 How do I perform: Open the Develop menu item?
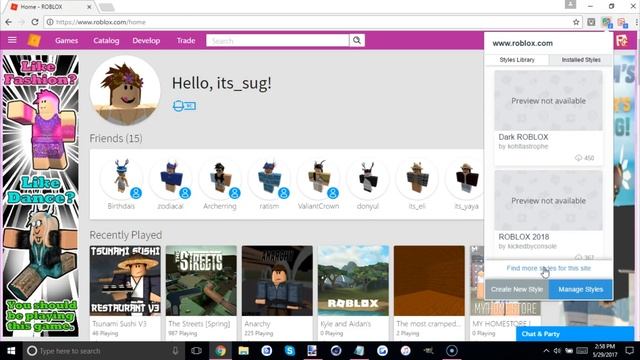point(146,40)
